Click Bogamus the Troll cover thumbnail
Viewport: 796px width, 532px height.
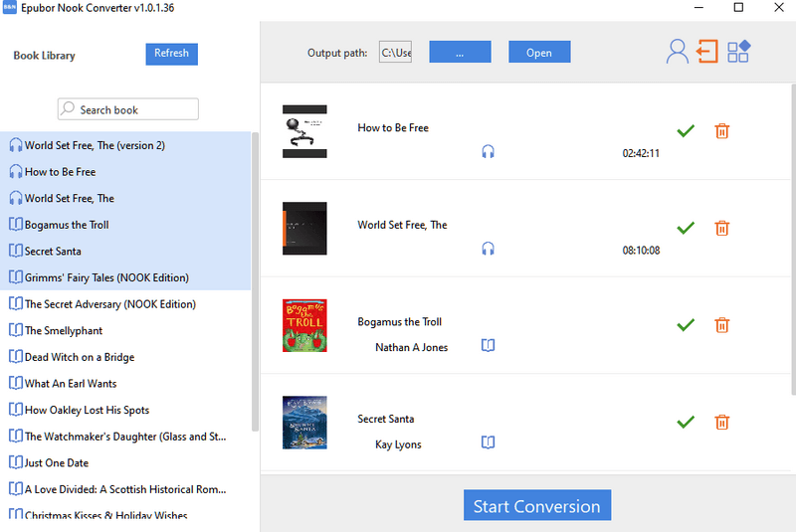304,325
